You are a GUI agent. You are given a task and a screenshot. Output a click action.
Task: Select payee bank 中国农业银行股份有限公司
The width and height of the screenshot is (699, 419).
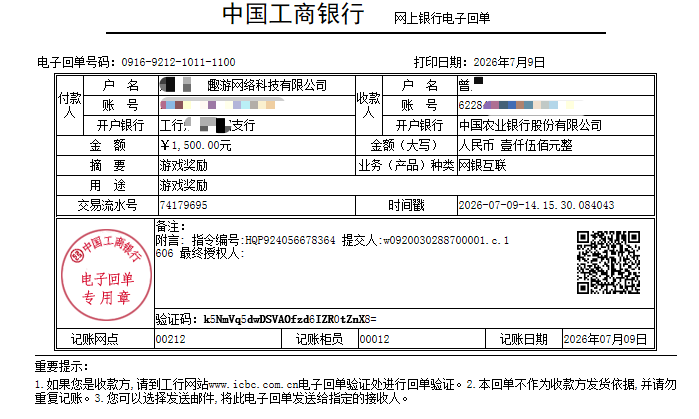coord(530,126)
